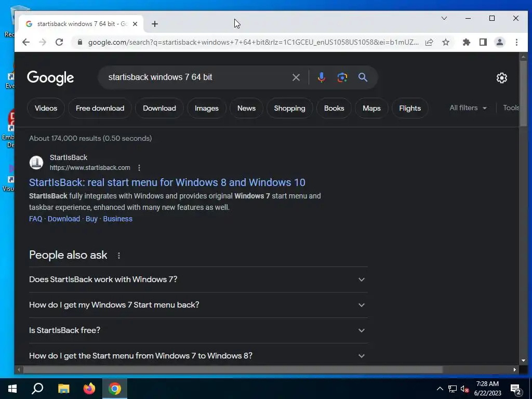Expand 'Is StartIsBack free?' question
The image size is (532, 399).
click(198, 330)
